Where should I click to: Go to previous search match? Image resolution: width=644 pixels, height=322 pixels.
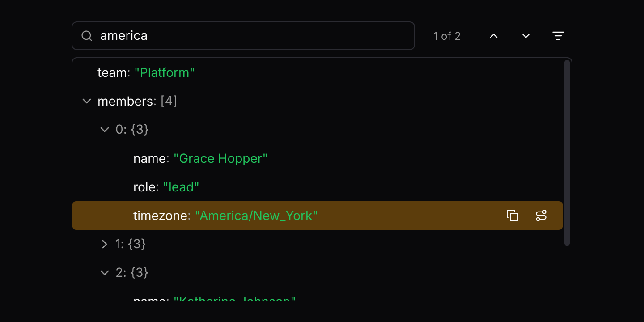[494, 36]
